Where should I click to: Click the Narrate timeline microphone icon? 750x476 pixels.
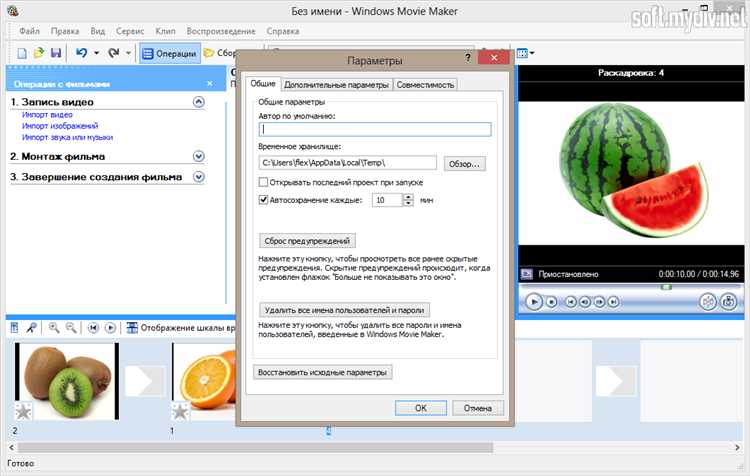pyautogui.click(x=31, y=328)
